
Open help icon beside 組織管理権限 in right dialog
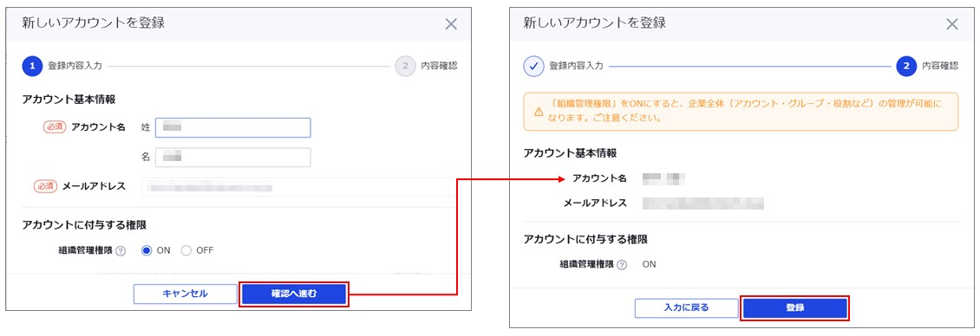click(x=622, y=265)
